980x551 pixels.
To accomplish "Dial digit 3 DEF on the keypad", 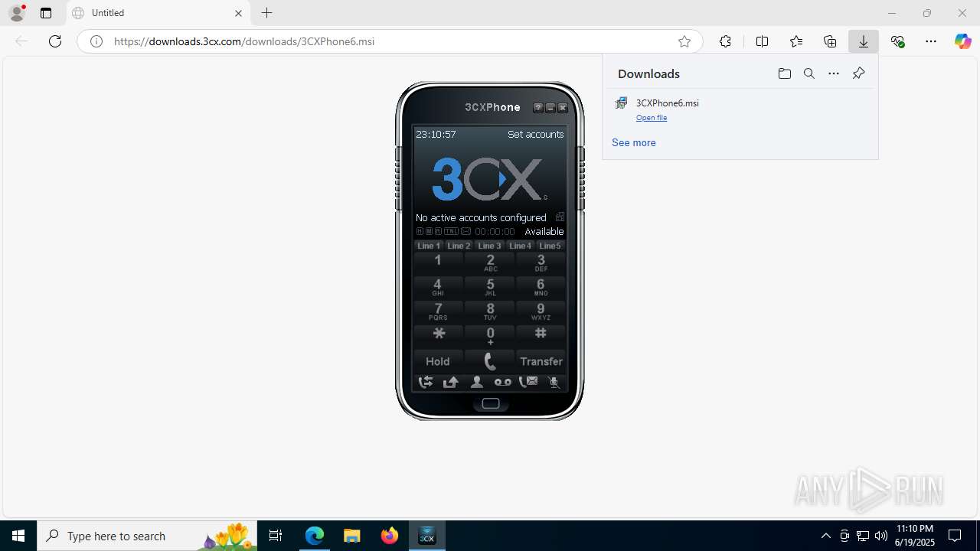I will coord(541,262).
